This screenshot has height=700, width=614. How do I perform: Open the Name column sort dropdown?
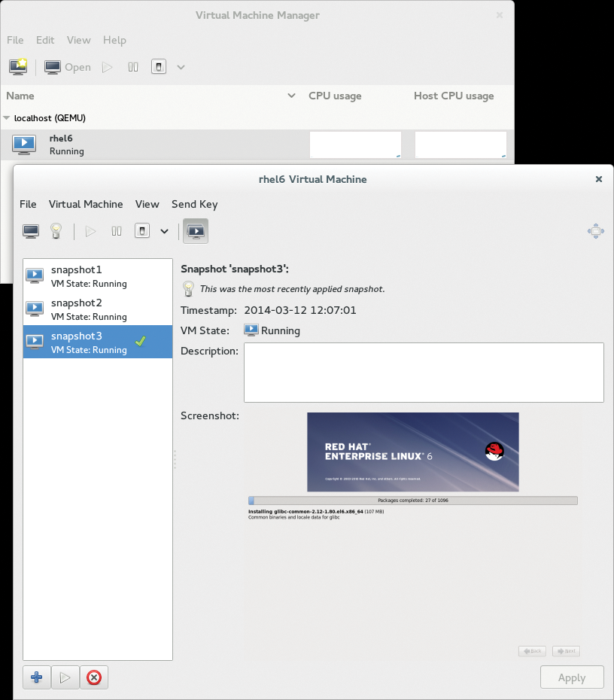point(292,96)
